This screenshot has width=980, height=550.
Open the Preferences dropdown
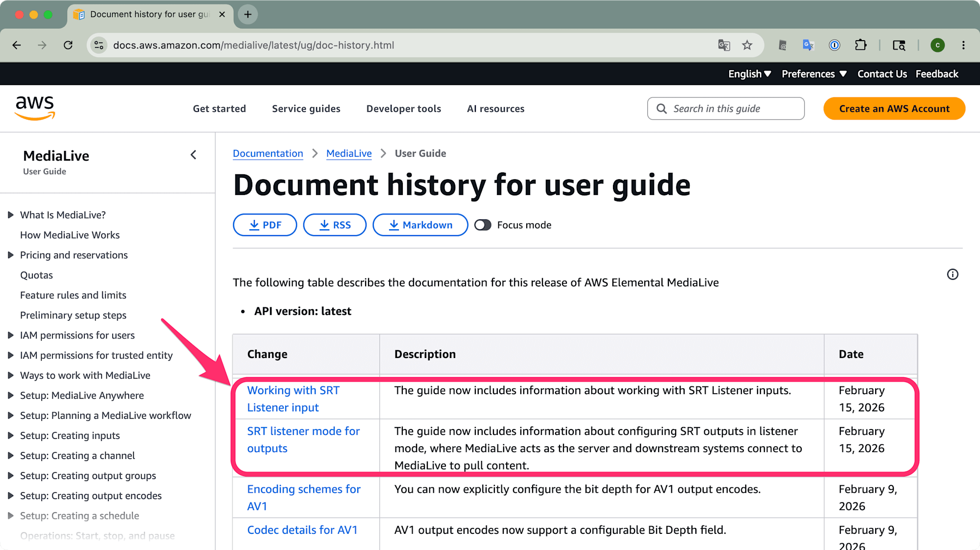tap(814, 74)
